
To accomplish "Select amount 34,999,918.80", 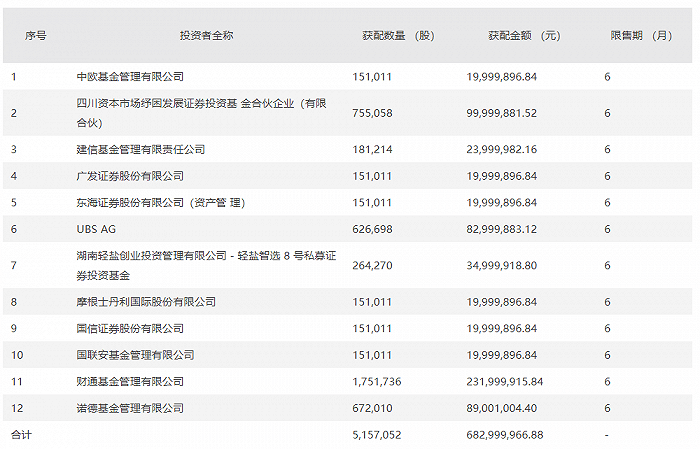I will pos(502,266).
